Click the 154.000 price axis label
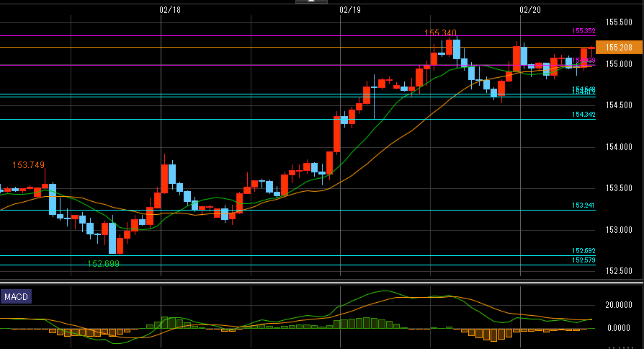 click(619, 147)
